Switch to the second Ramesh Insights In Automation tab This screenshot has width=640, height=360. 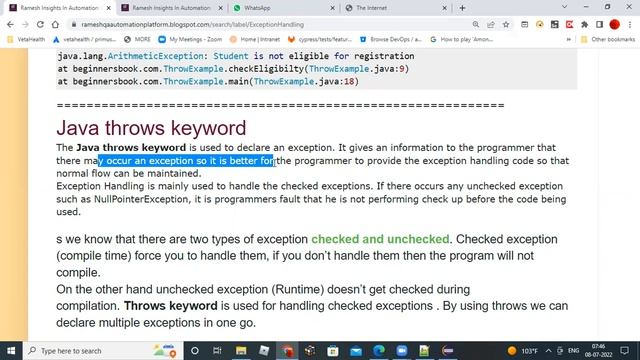(171, 8)
